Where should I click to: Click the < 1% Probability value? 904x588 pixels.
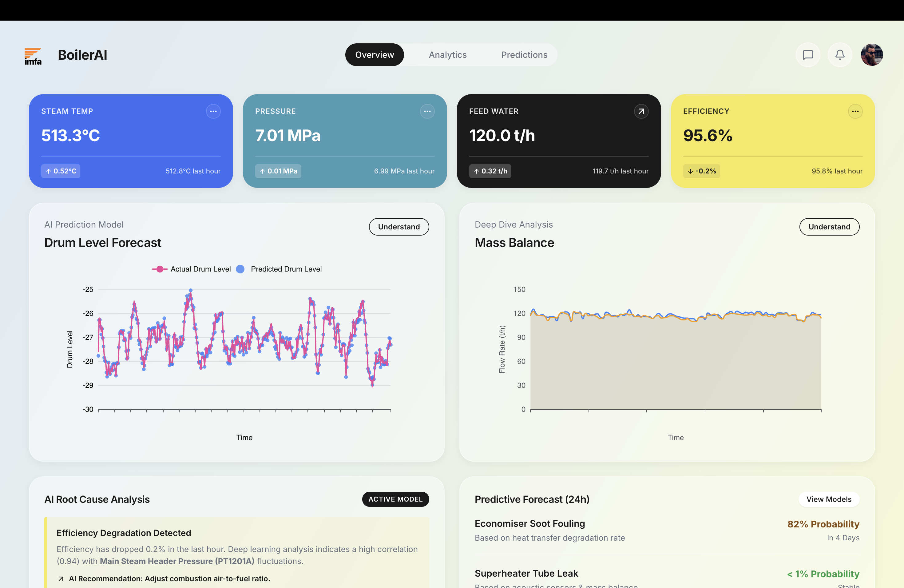tap(823, 574)
